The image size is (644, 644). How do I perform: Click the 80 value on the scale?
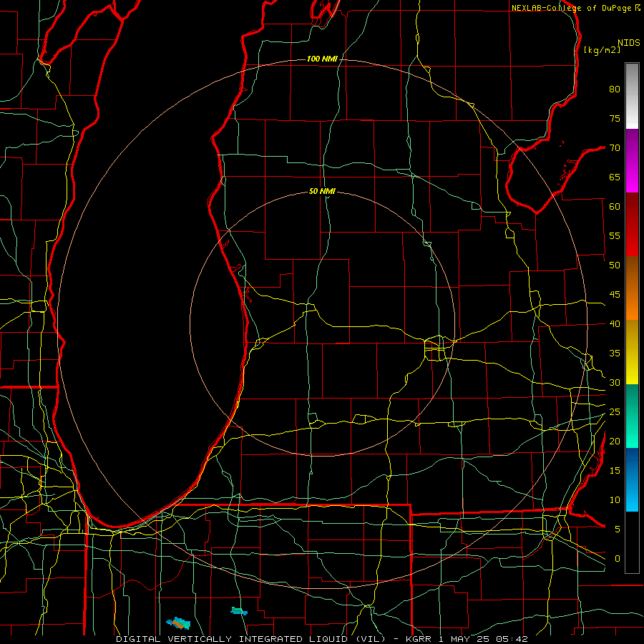615,89
